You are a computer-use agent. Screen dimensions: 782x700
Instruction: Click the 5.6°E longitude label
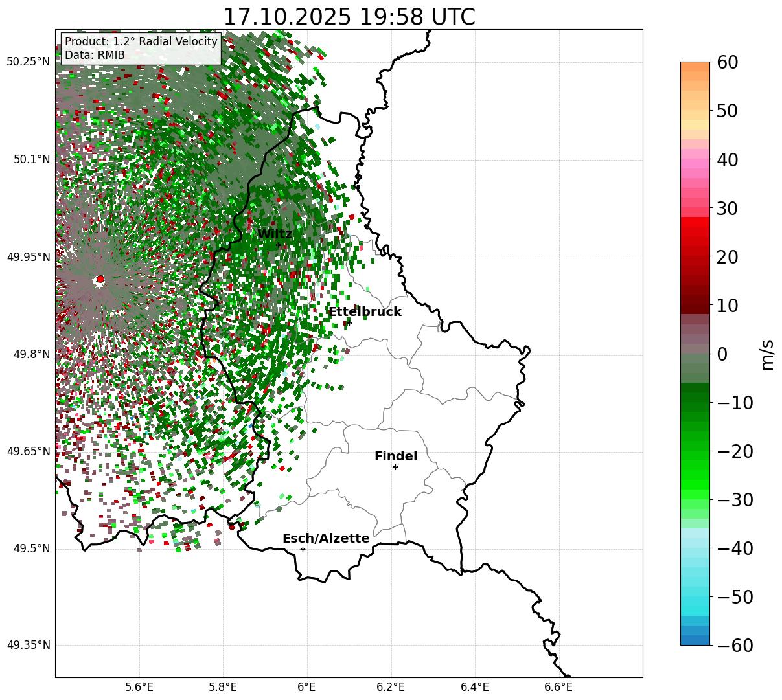[x=139, y=686]
